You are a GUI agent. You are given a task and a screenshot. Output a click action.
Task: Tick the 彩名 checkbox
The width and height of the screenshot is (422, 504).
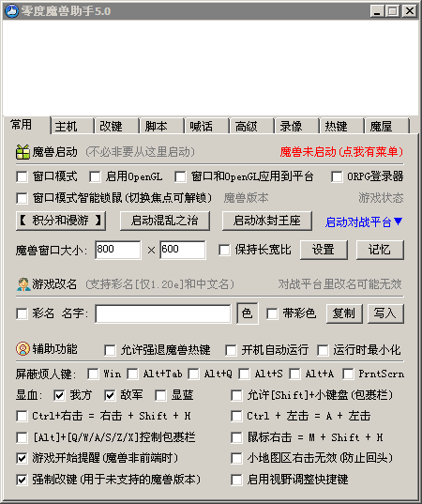[x=22, y=313]
